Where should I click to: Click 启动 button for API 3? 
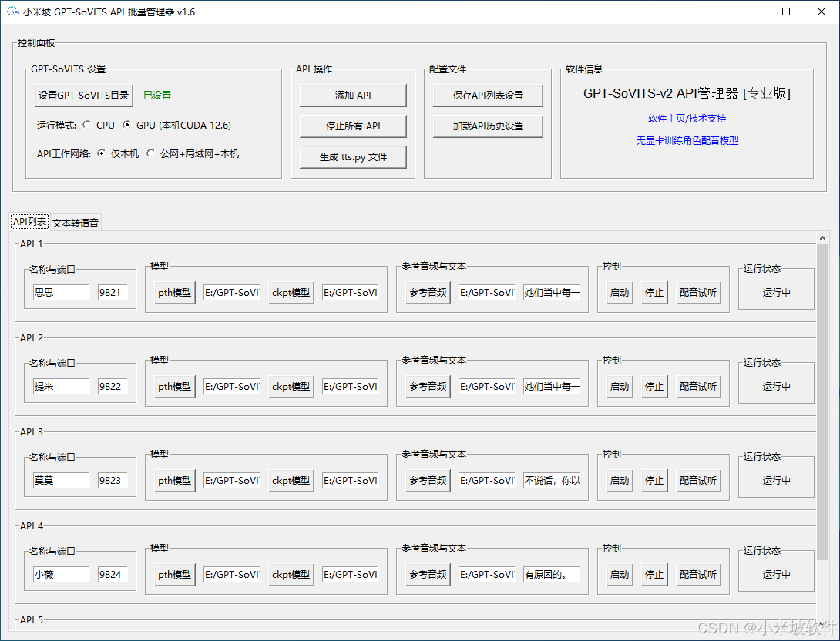pyautogui.click(x=620, y=480)
